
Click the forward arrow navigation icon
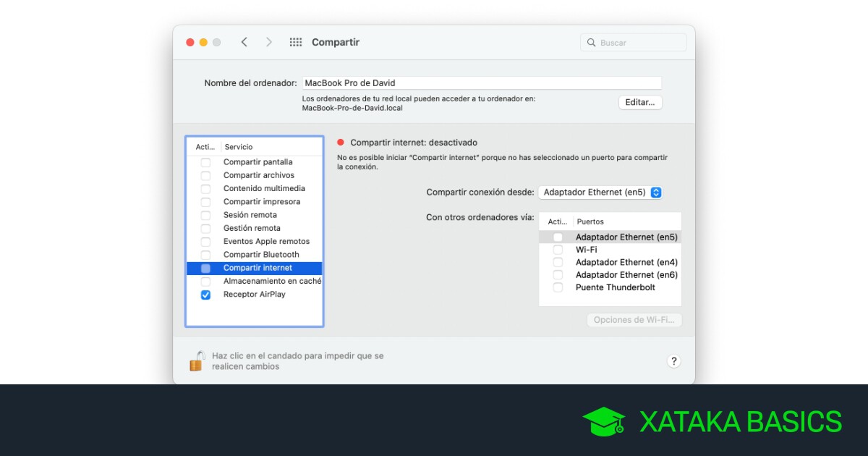268,42
